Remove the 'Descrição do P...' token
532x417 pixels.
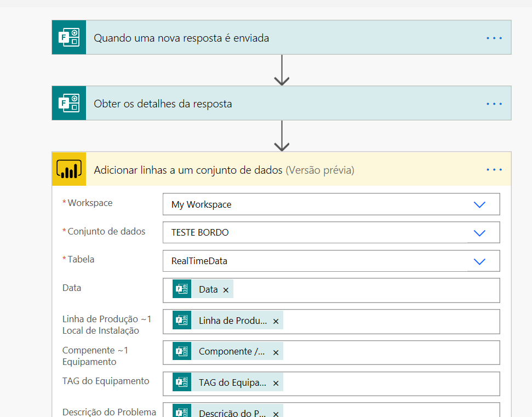(276, 414)
